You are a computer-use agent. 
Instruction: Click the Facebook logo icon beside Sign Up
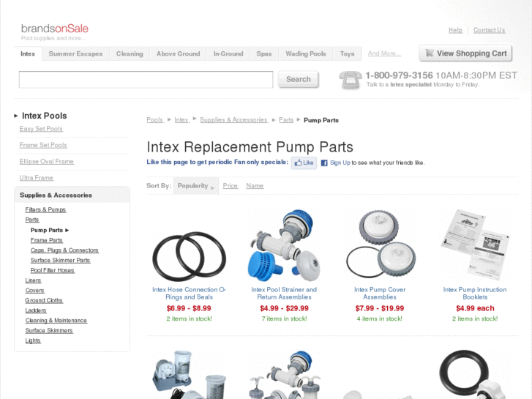(324, 163)
